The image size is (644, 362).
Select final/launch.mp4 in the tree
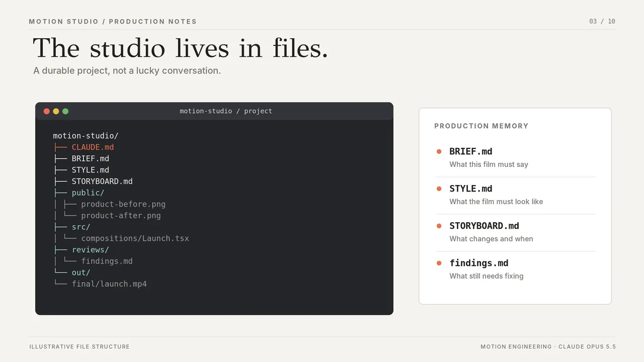point(109,284)
